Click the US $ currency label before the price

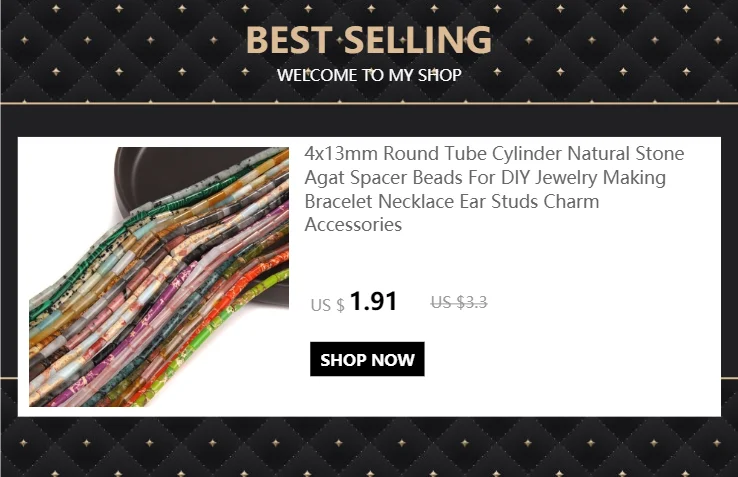coord(328,305)
